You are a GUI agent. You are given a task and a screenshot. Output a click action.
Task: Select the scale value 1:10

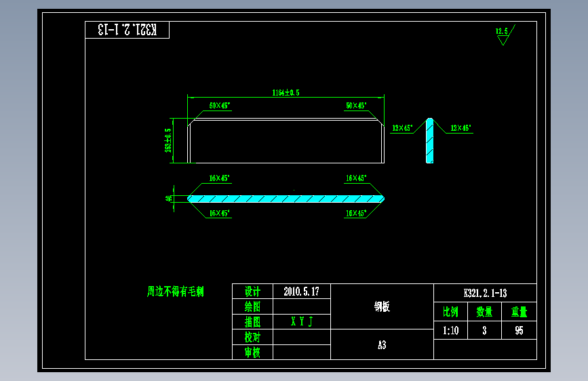point(451,330)
